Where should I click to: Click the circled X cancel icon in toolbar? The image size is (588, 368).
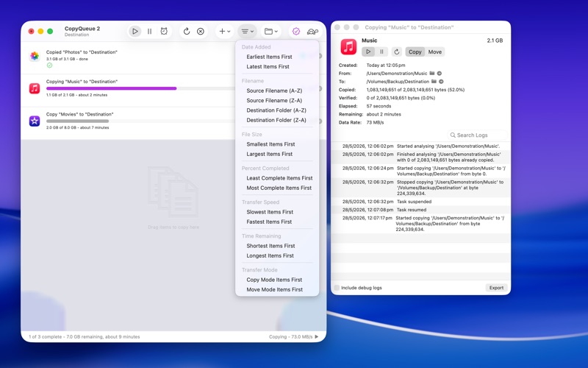point(201,31)
